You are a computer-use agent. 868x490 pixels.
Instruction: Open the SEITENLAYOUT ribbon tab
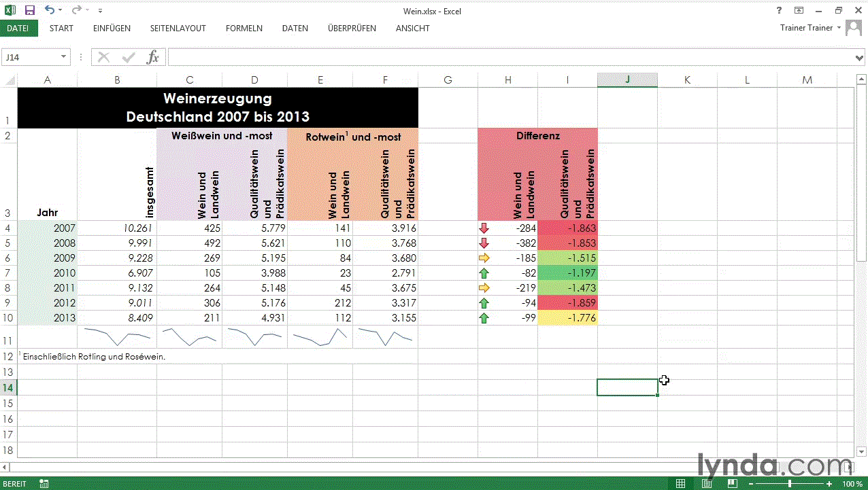point(178,29)
